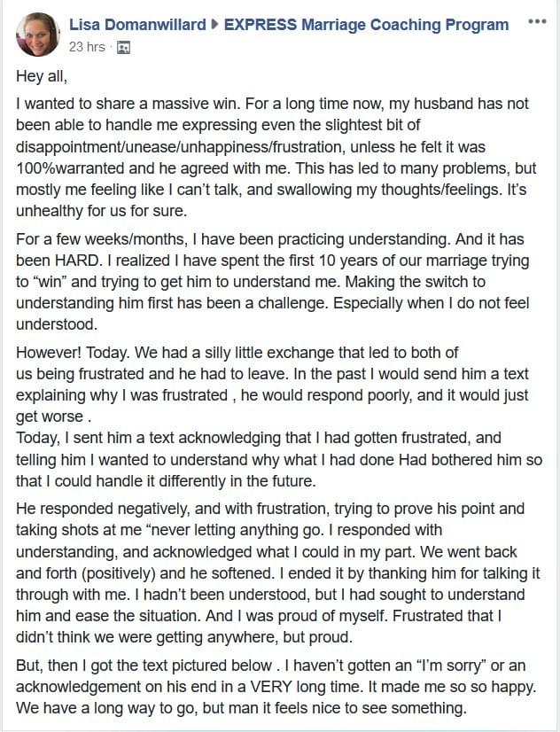Click the "But, then I got the text" paragraph
Screen dimensions: 560x732
(276, 687)
